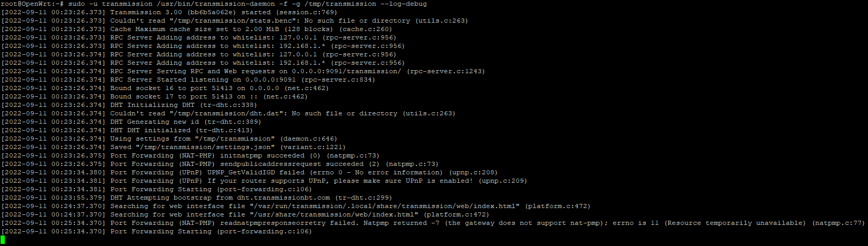Click the Transmission 3.00 started log line
868x246 pixels.
click(169, 12)
